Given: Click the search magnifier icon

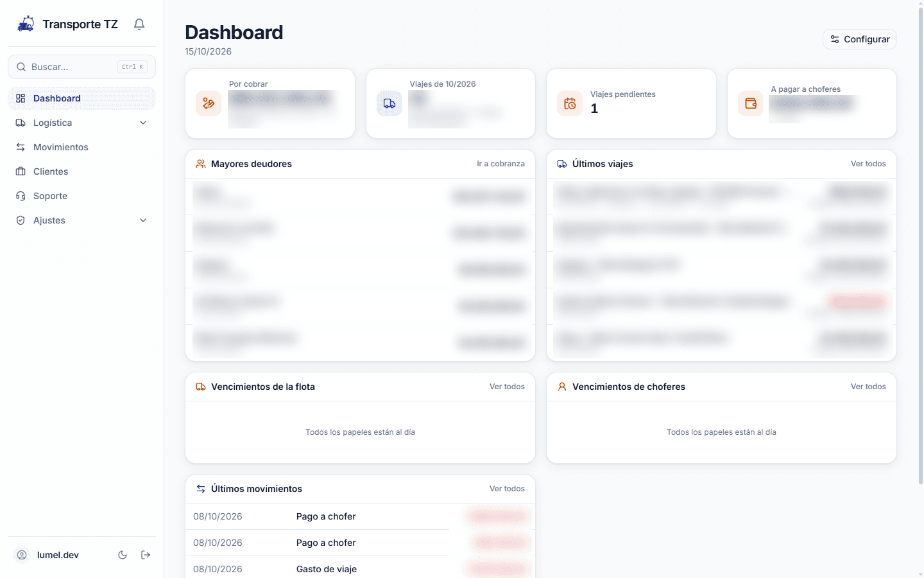Looking at the screenshot, I should (x=21, y=67).
